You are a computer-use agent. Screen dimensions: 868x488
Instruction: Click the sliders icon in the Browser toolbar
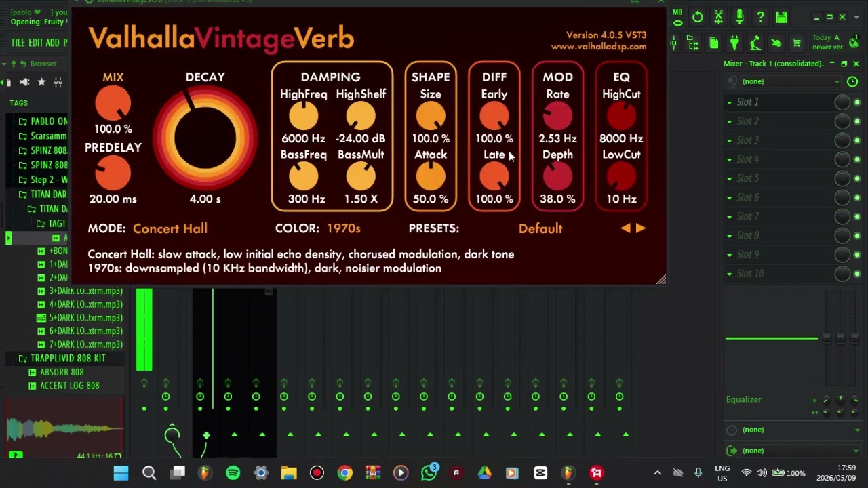pyautogui.click(x=58, y=82)
